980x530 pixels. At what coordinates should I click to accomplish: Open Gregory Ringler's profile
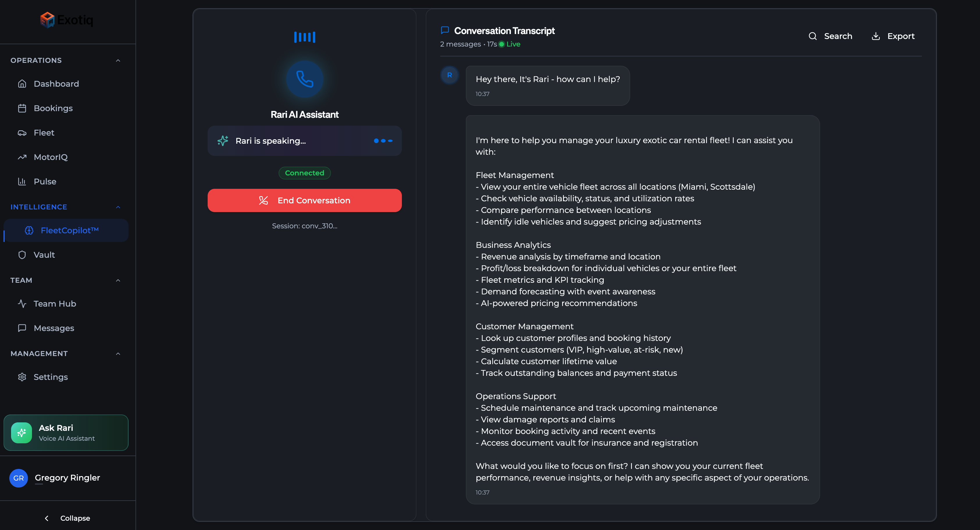(x=67, y=478)
